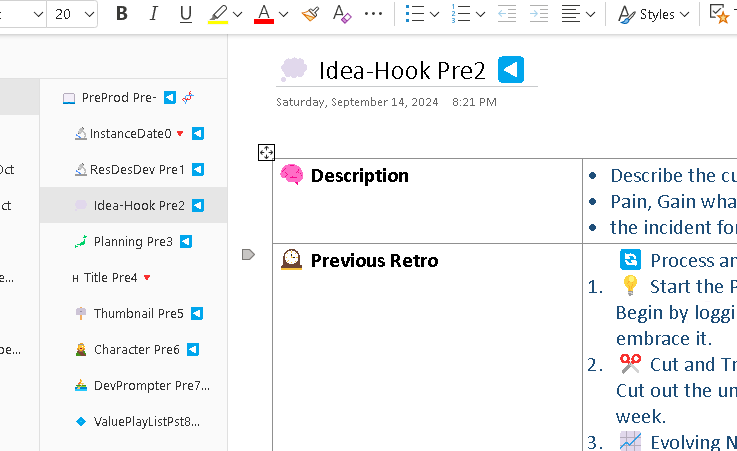
Task: Open numbering style dropdown
Action: click(480, 15)
